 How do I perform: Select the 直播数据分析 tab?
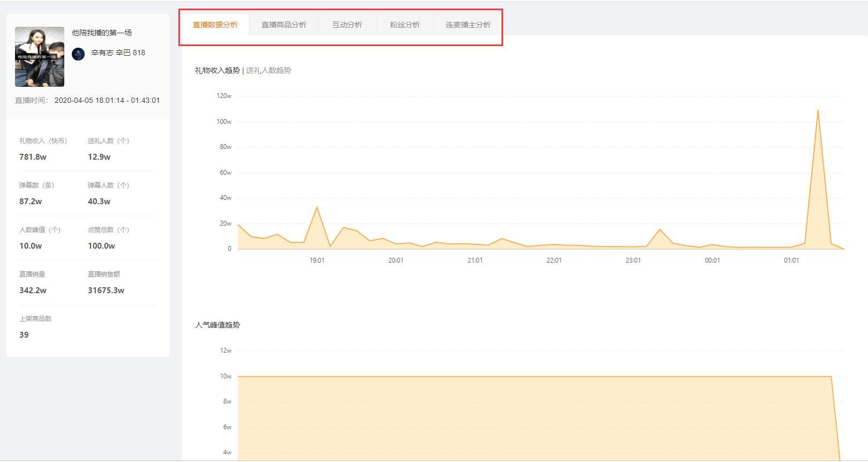[215, 25]
